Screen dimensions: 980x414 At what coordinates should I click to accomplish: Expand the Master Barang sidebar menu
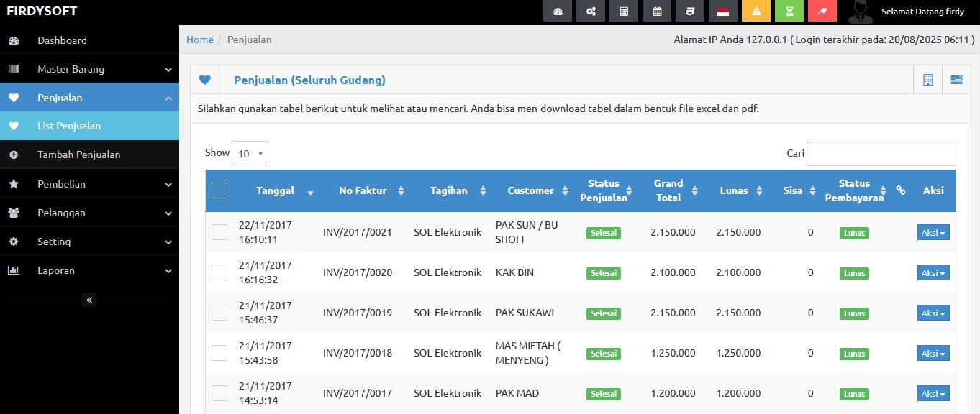89,69
